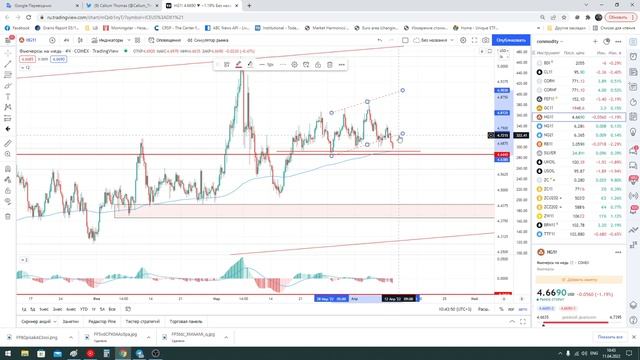640x360 pixels.
Task: Open the Оповещение alert dialog
Action: 165,40
